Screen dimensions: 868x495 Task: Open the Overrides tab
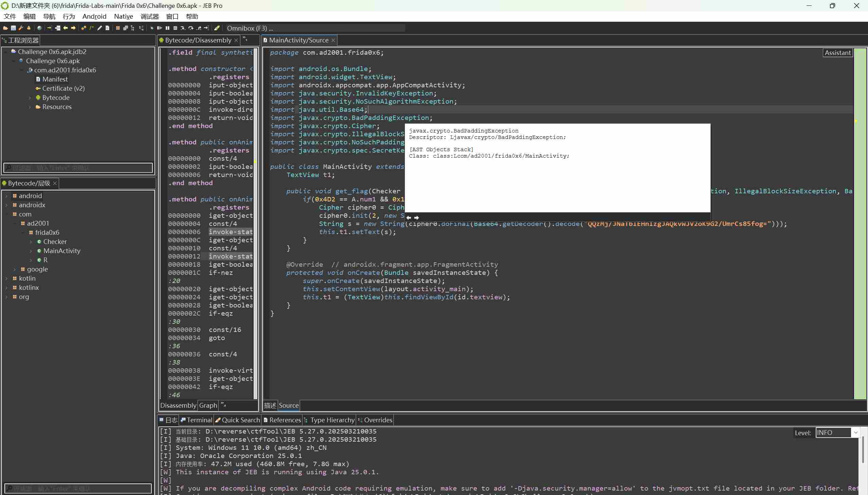point(375,420)
